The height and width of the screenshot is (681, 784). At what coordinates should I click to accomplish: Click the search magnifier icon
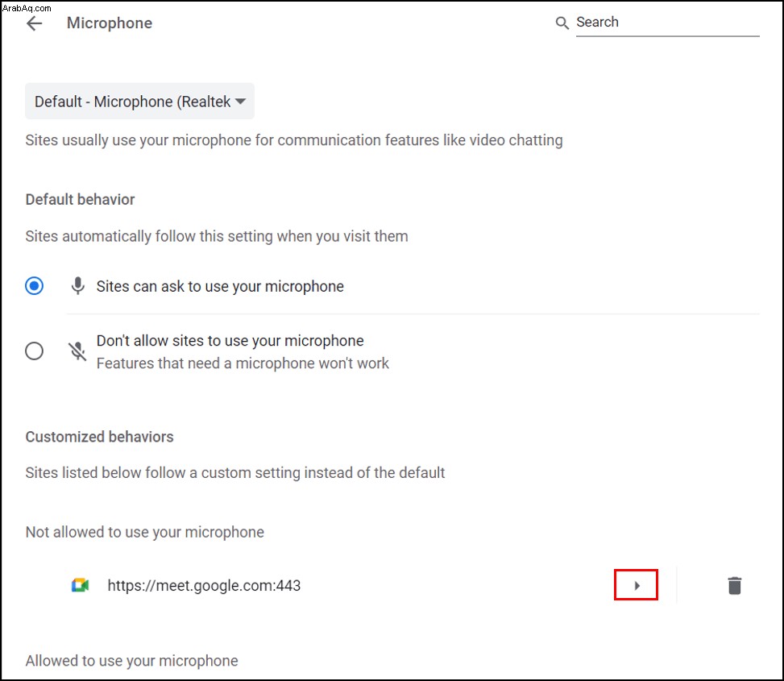click(x=562, y=23)
